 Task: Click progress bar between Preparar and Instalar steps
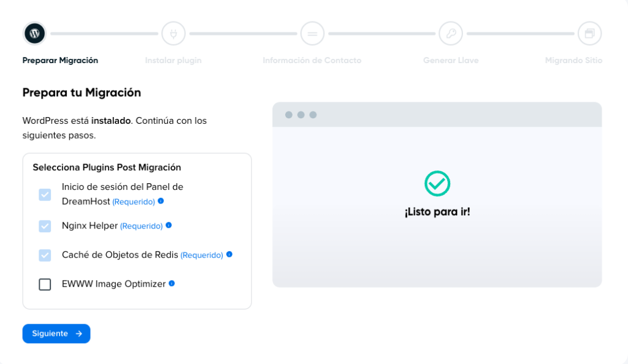[104, 34]
